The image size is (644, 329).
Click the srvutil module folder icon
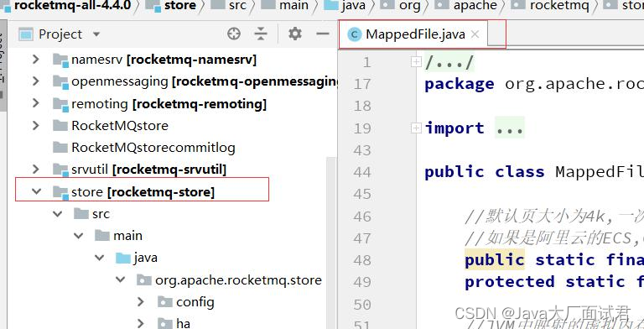pos(60,170)
